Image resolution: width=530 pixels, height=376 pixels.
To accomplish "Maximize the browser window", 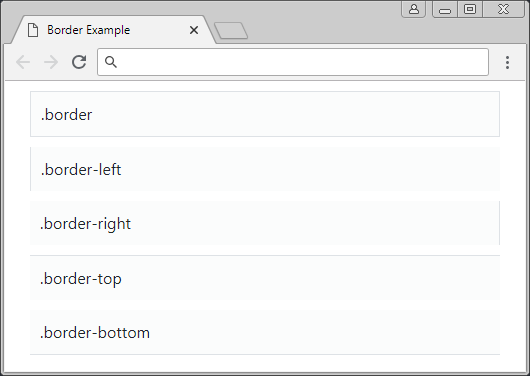I will click(470, 9).
